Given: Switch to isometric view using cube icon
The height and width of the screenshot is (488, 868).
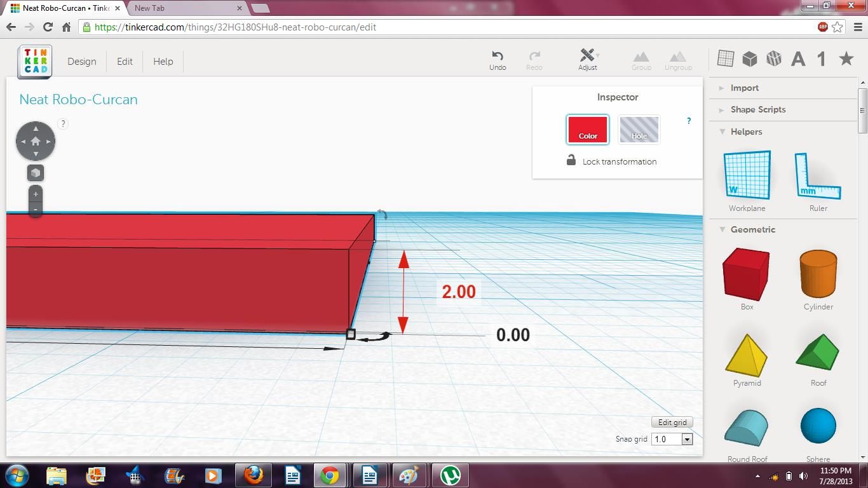Looking at the screenshot, I should click(x=35, y=172).
